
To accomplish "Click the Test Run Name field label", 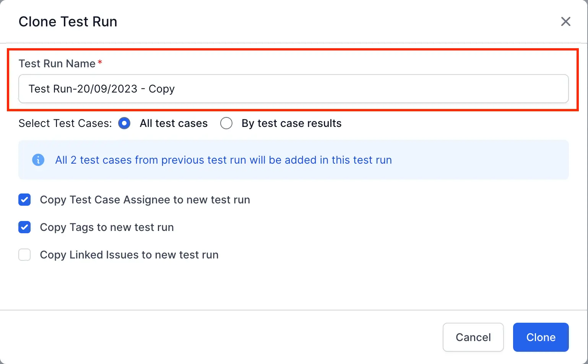I will click(57, 63).
